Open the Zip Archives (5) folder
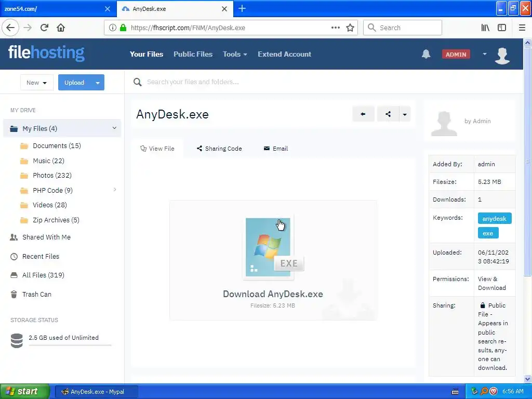Viewport: 532px width, 399px height. tap(56, 220)
